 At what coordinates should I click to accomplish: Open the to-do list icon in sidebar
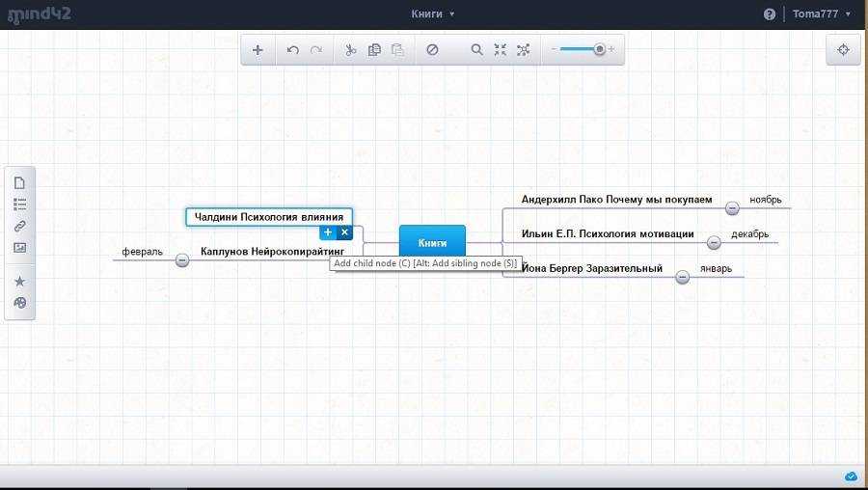click(x=19, y=204)
